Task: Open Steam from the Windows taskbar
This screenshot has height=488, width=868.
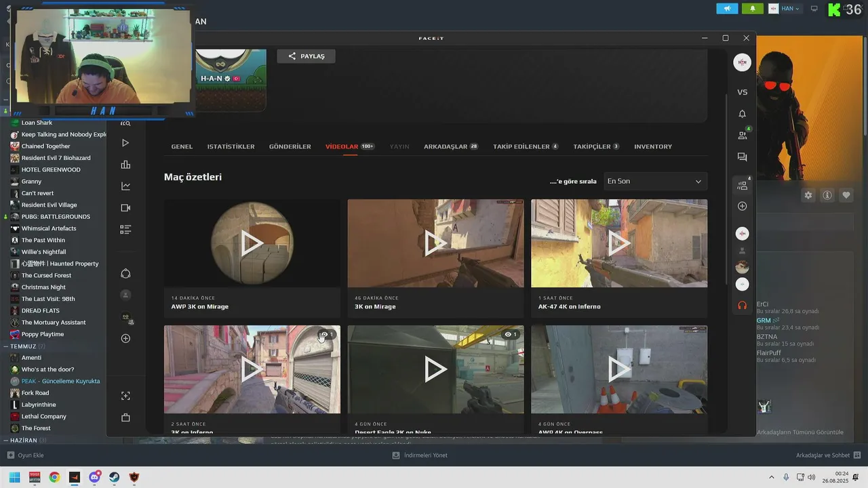Action: (x=115, y=477)
